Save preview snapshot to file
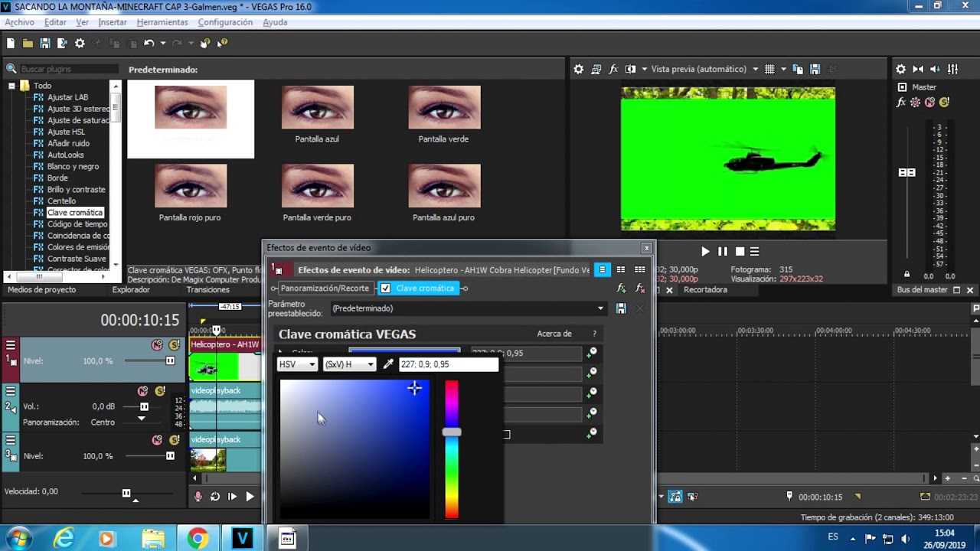 [815, 69]
